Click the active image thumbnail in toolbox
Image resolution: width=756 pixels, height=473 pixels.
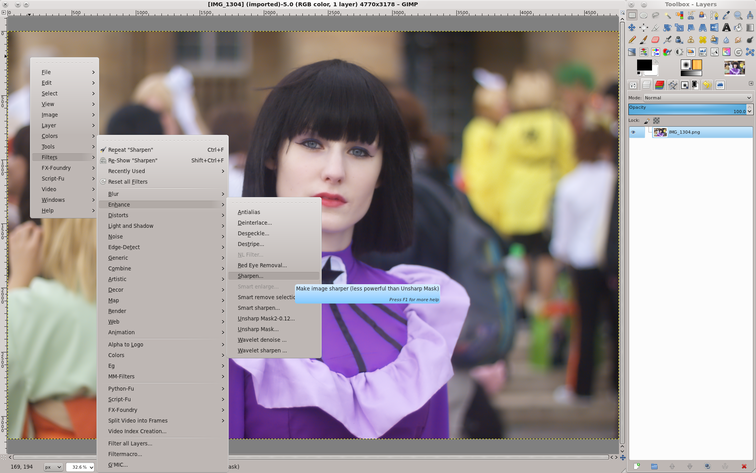tap(735, 67)
